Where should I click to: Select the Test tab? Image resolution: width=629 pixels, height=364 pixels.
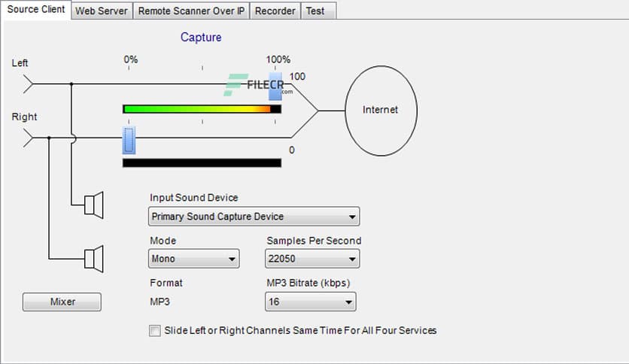pos(315,11)
